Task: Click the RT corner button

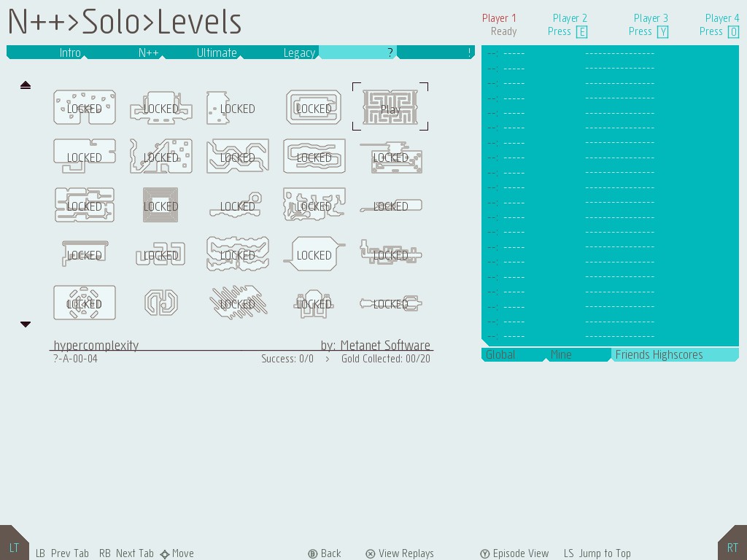Action: [x=732, y=543]
